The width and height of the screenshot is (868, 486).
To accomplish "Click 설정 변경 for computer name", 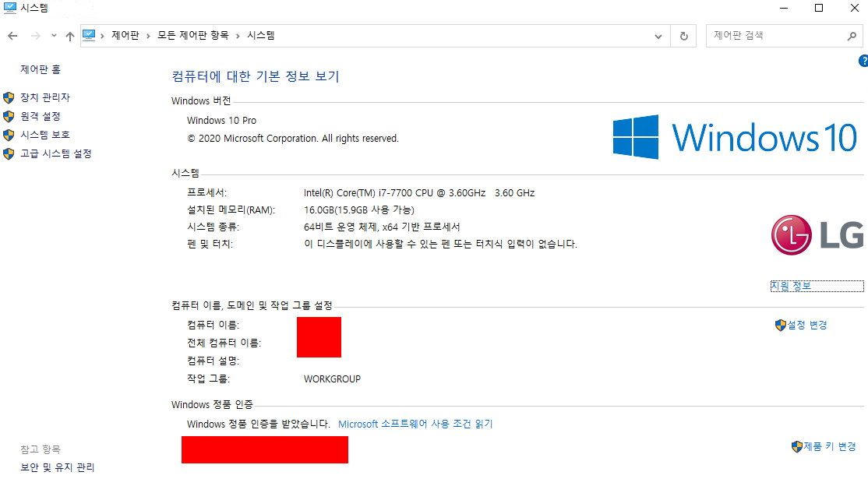I will [x=807, y=326].
